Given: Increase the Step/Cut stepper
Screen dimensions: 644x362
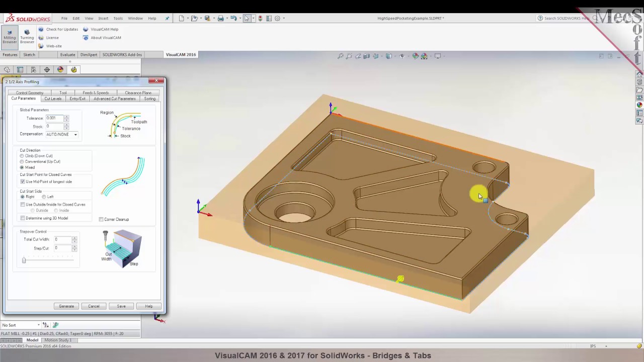Looking at the screenshot, I should tap(74, 247).
